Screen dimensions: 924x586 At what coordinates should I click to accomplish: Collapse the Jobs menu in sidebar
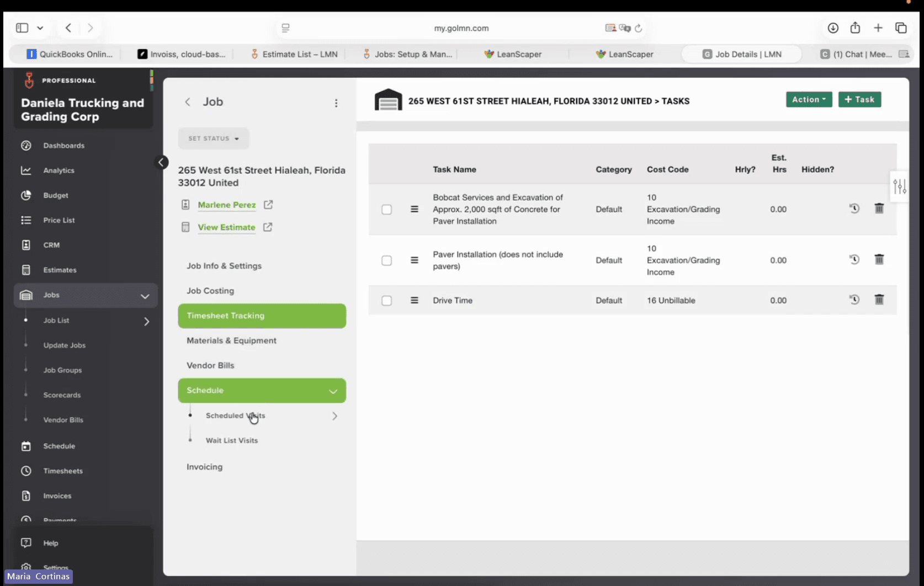[145, 296]
